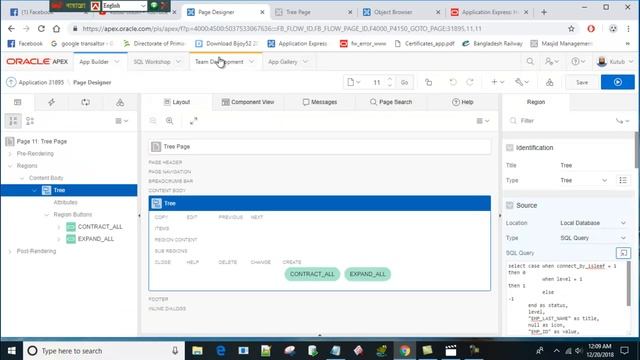Click the Windows Start button
The image size is (640, 360).
click(11, 351)
